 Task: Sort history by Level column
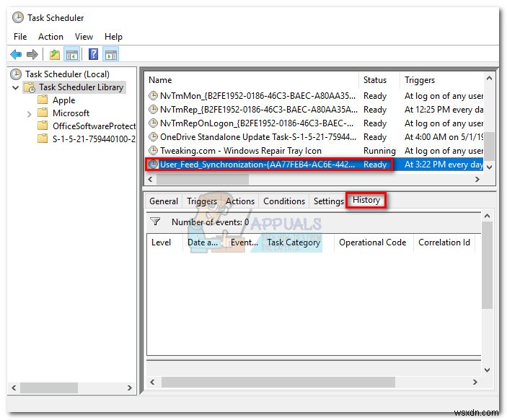coord(165,242)
